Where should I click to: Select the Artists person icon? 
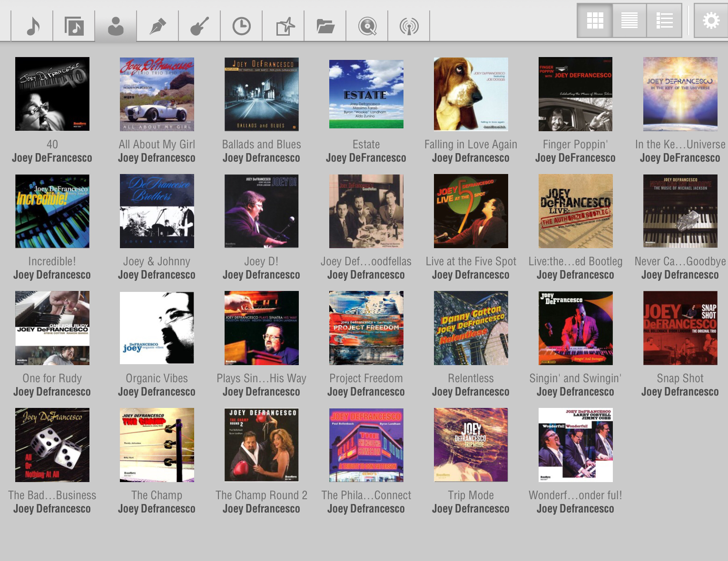tap(116, 26)
